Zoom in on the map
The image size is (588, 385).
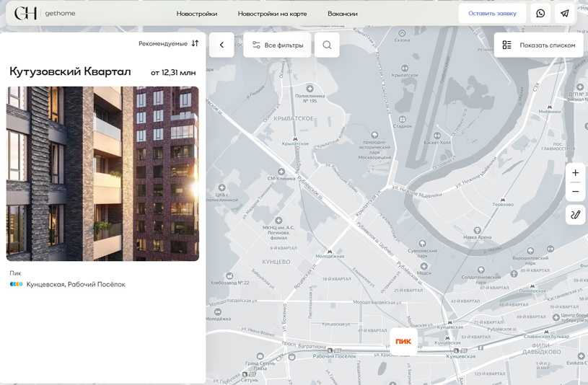click(x=575, y=173)
